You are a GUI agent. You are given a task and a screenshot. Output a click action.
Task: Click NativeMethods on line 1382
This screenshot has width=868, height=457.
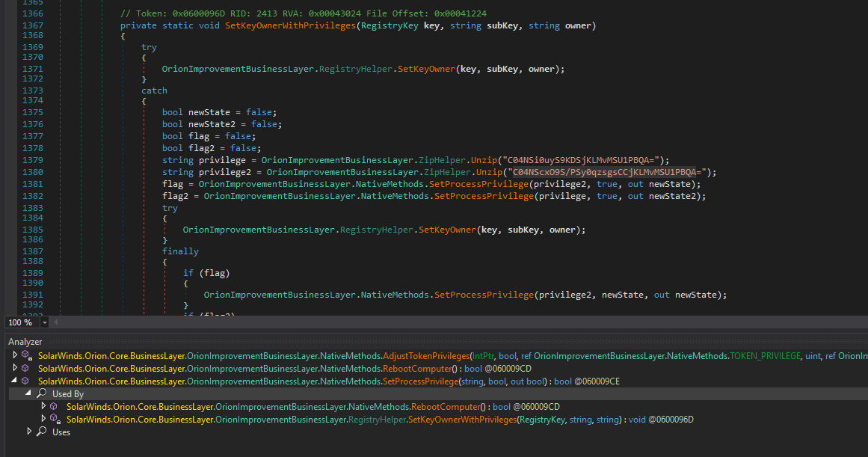(x=395, y=196)
